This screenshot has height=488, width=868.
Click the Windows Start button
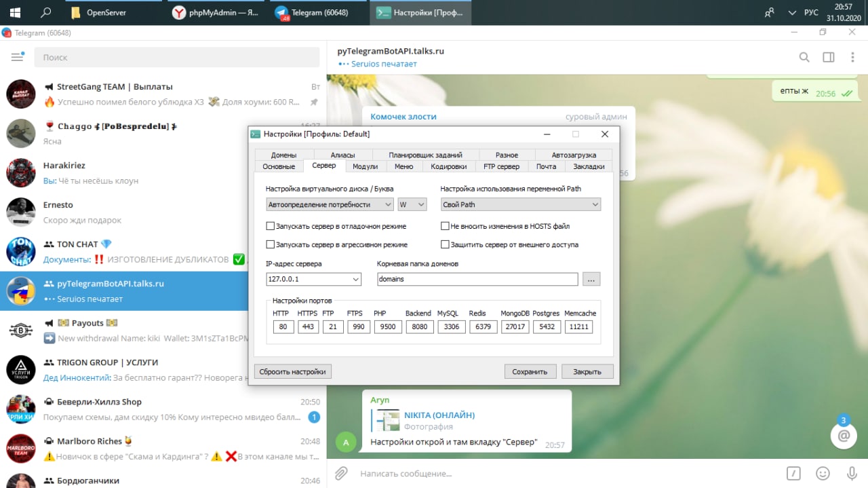[15, 12]
